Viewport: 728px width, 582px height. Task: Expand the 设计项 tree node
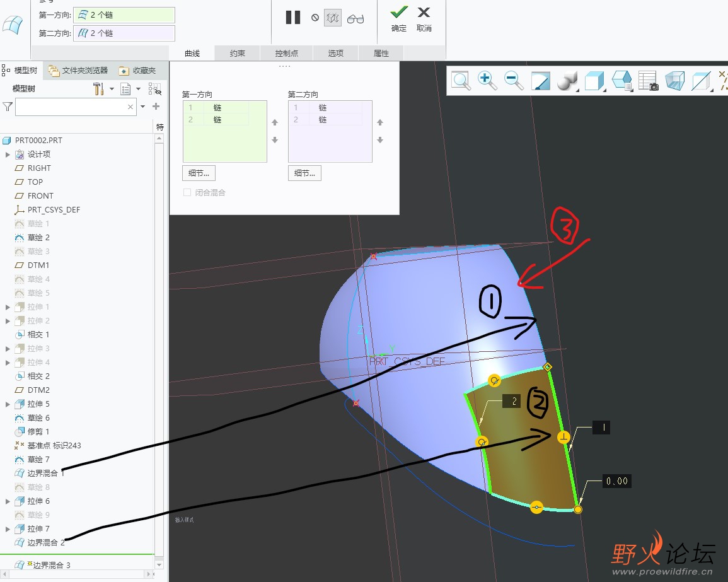[x=8, y=154]
